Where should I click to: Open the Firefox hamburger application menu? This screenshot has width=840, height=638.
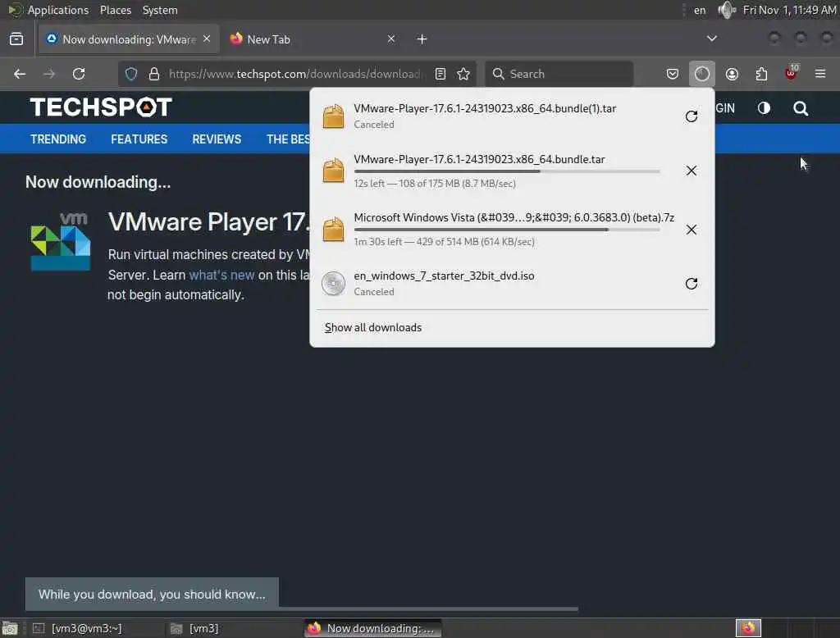pyautogui.click(x=820, y=74)
